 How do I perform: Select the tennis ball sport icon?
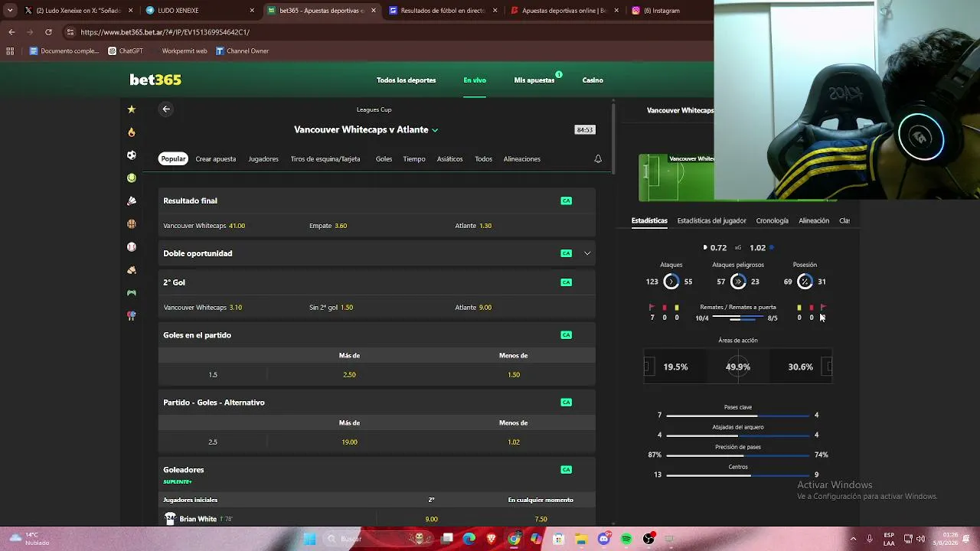(132, 178)
